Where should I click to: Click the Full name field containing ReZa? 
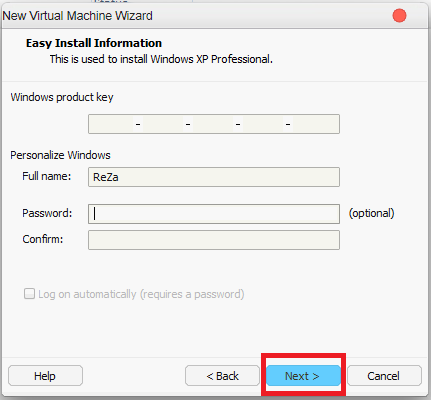point(214,177)
